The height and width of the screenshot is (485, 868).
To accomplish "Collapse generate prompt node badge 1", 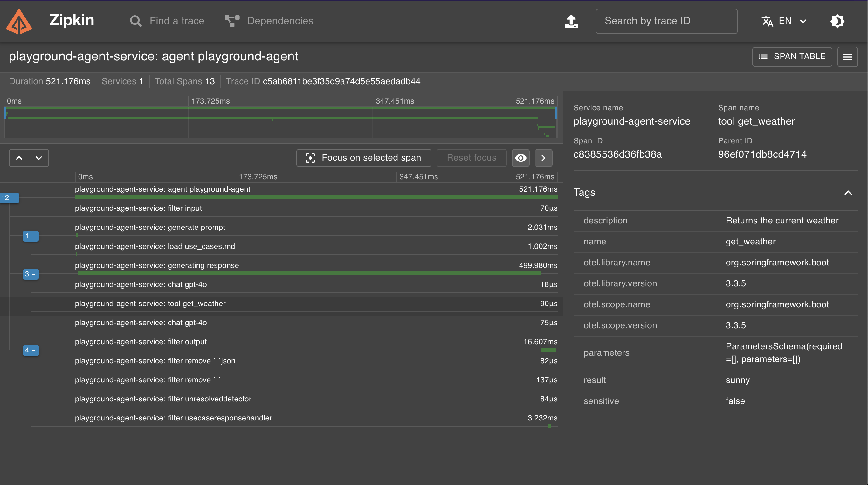I will click(31, 236).
